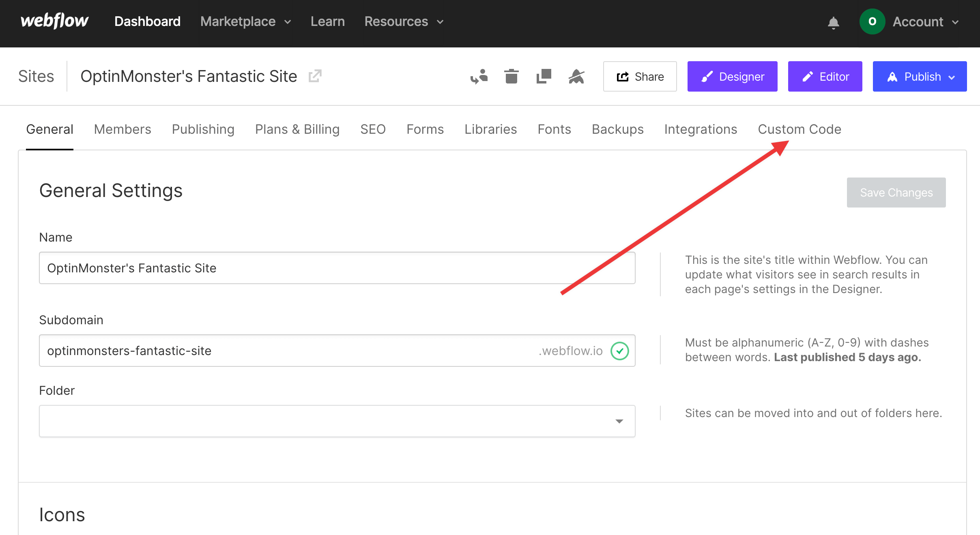Click the webflow logo
This screenshot has height=535, width=980.
54,21
